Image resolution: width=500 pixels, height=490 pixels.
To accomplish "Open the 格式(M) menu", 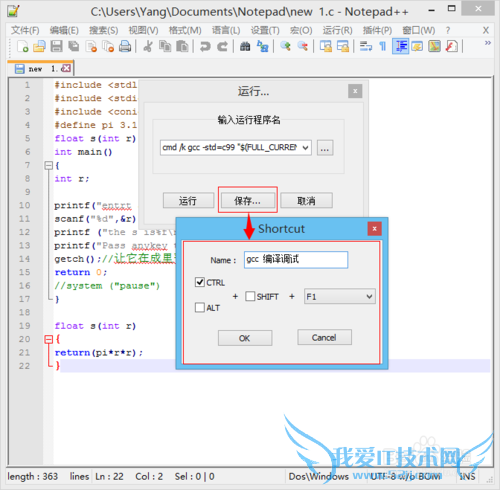I will click(x=185, y=31).
